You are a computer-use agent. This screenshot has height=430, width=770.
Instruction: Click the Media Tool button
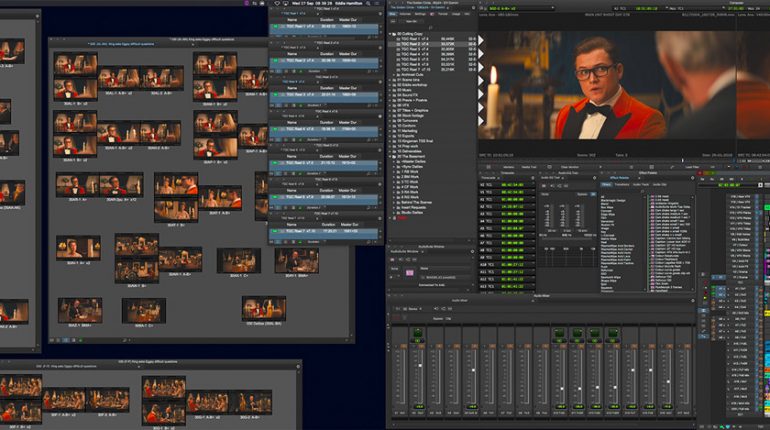tap(529, 167)
